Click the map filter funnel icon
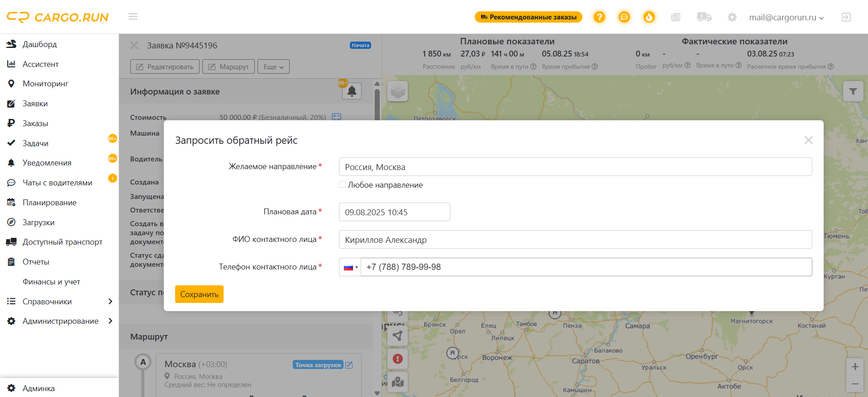868x397 pixels. pyautogui.click(x=853, y=91)
